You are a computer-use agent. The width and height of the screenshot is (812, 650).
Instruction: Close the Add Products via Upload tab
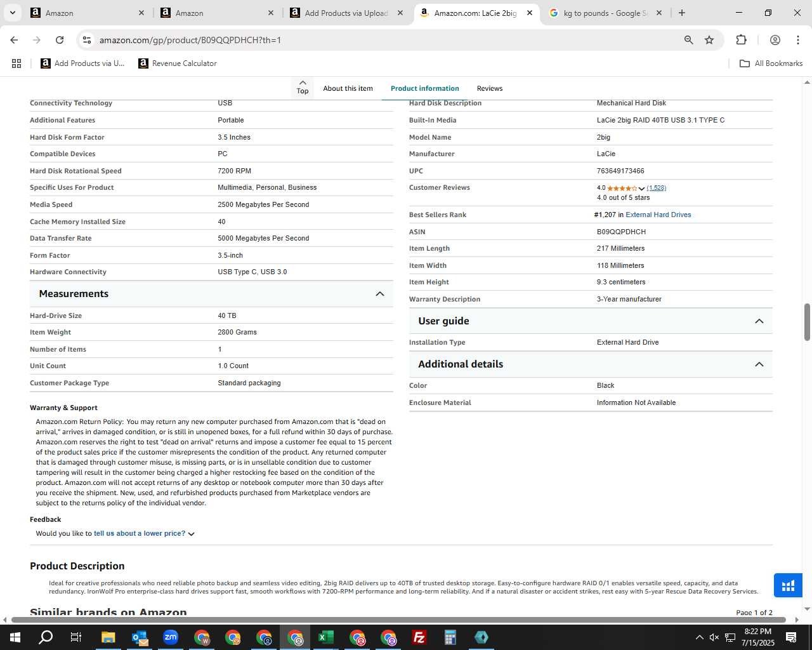400,13
